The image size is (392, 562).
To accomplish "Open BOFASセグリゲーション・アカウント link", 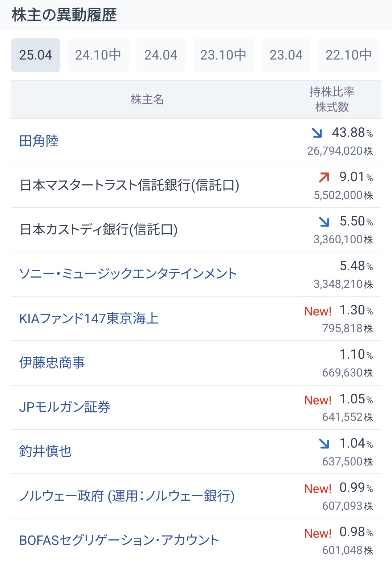I will (x=119, y=540).
